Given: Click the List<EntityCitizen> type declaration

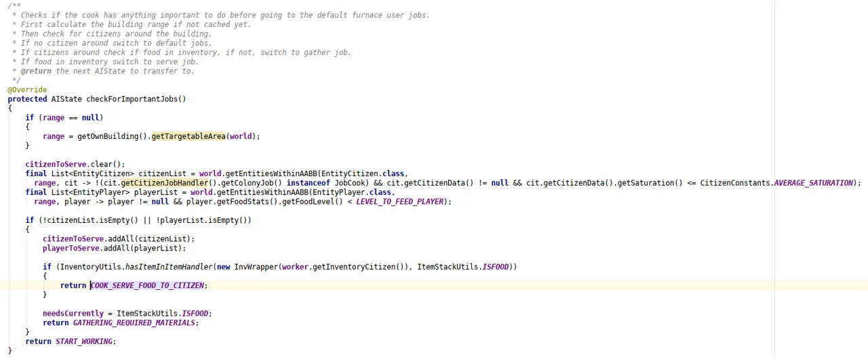Looking at the screenshot, I should (x=93, y=173).
